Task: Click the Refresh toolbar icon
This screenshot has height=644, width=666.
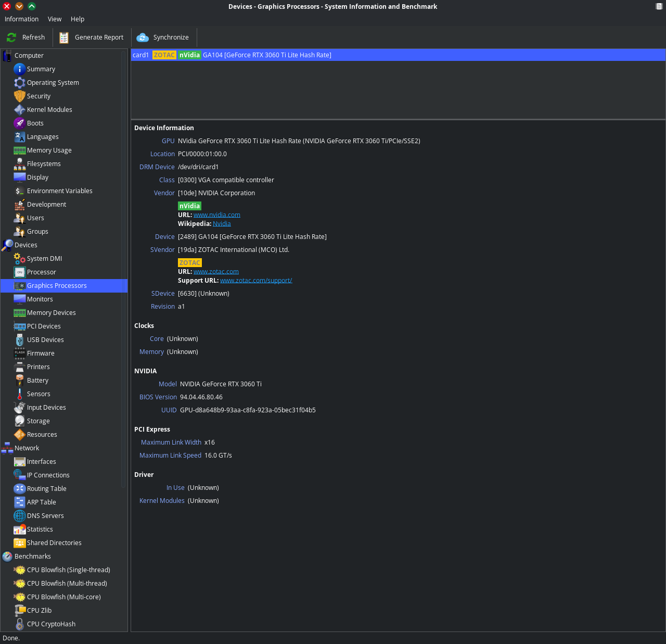Action: pos(11,37)
